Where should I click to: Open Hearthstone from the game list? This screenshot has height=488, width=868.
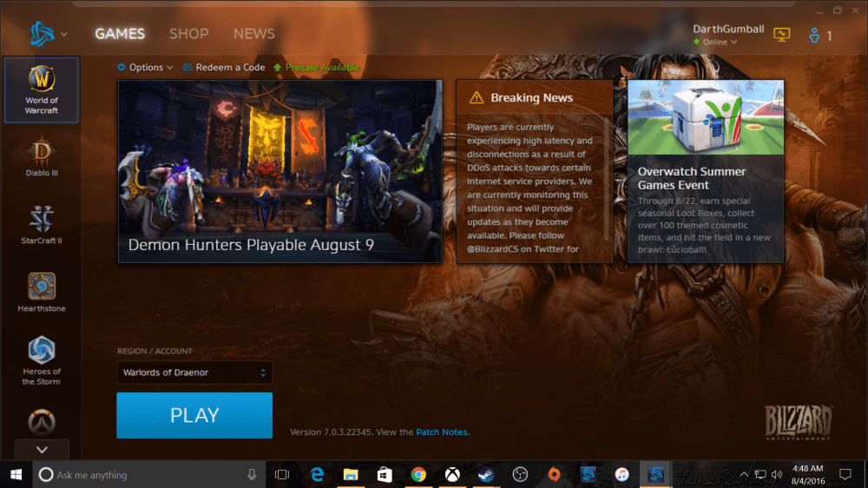coord(41,292)
